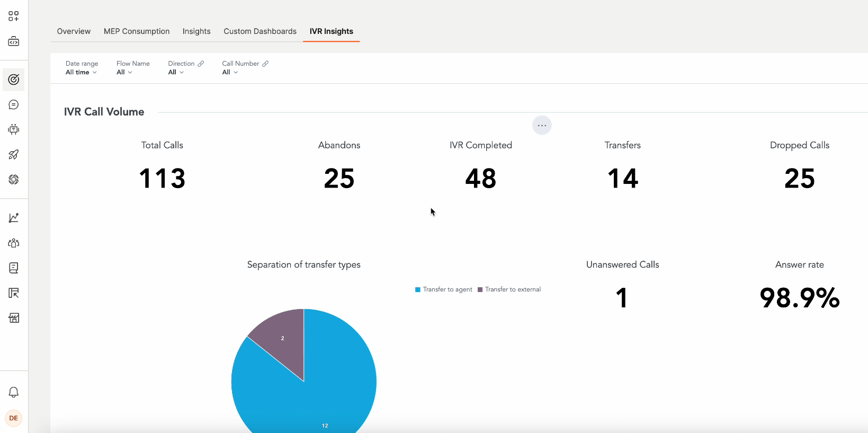Click the Transfers label

(623, 145)
